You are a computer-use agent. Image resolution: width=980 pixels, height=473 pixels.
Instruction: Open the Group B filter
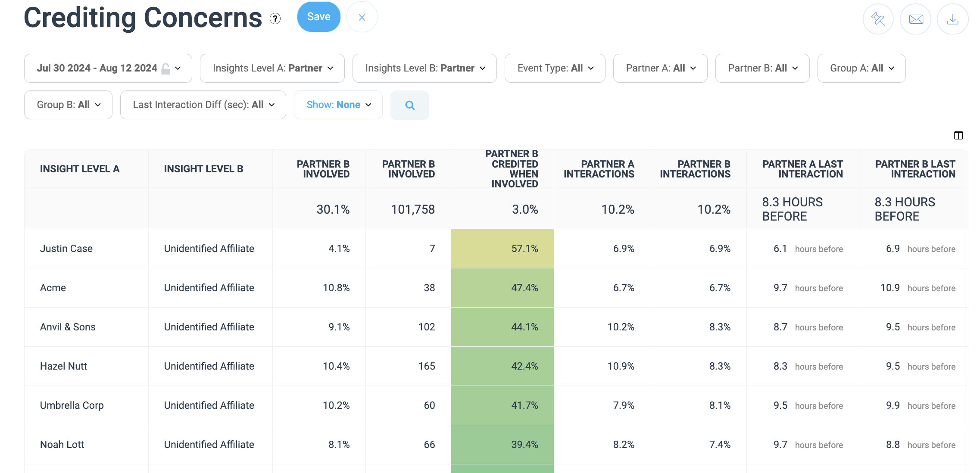click(x=68, y=105)
